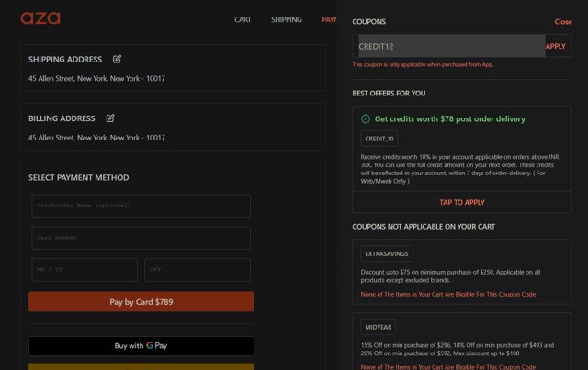Screen dimensions: 588x370
Task: Click the yellow payment button below Google Pay
Action: (x=141, y=366)
